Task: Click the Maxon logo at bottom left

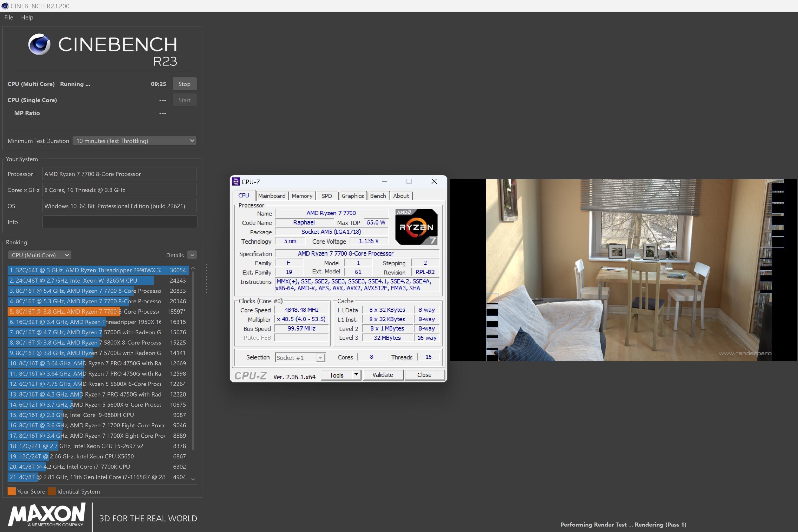Action: click(x=47, y=514)
